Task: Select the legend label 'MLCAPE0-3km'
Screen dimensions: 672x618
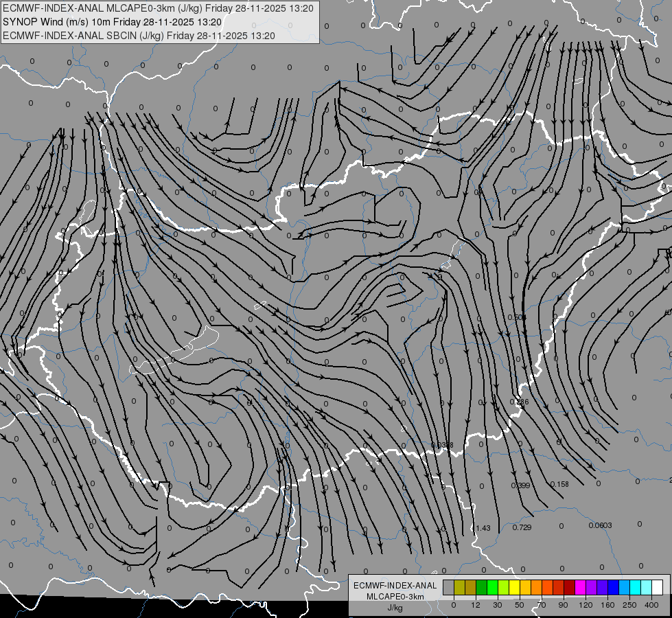Action: (395, 597)
